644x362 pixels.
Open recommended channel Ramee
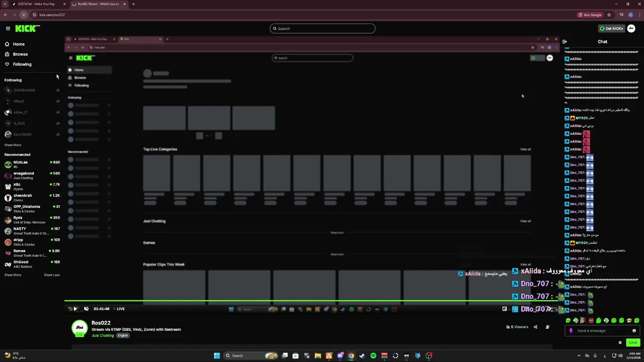[x=32, y=253]
